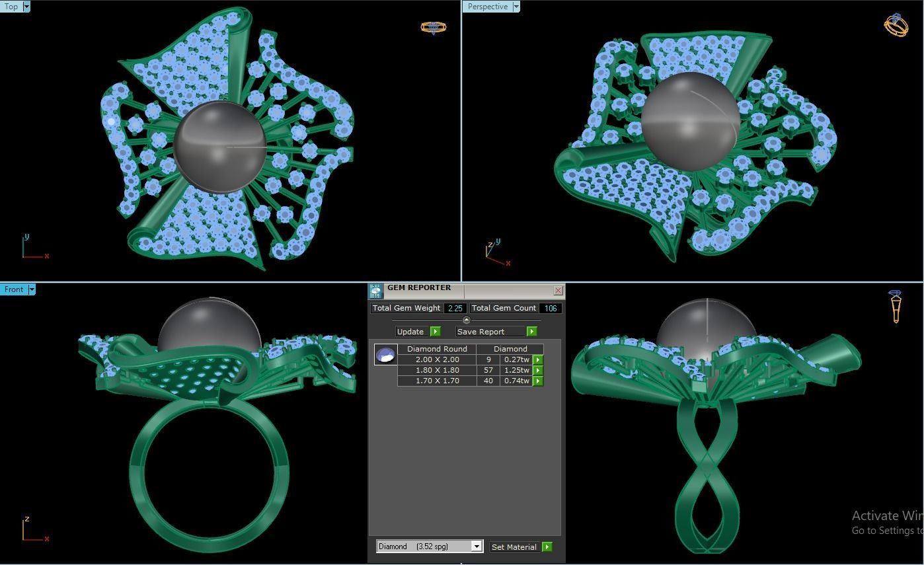Click the gem count '9' cell

[x=488, y=359]
